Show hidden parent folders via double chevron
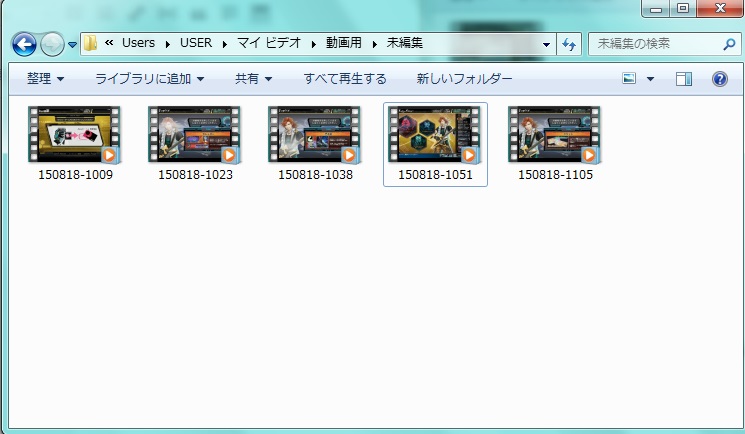 (109, 43)
